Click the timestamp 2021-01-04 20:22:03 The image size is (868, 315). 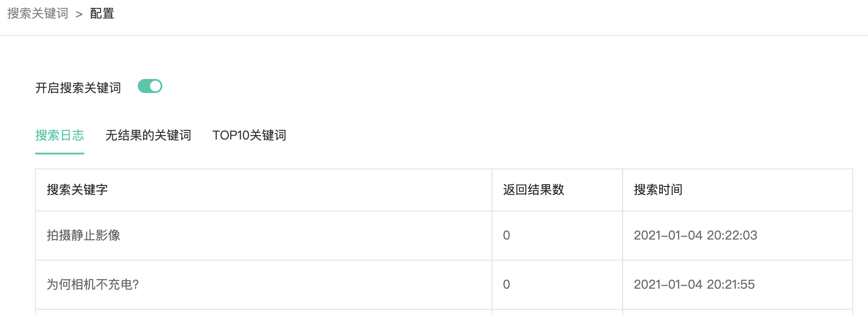point(696,235)
